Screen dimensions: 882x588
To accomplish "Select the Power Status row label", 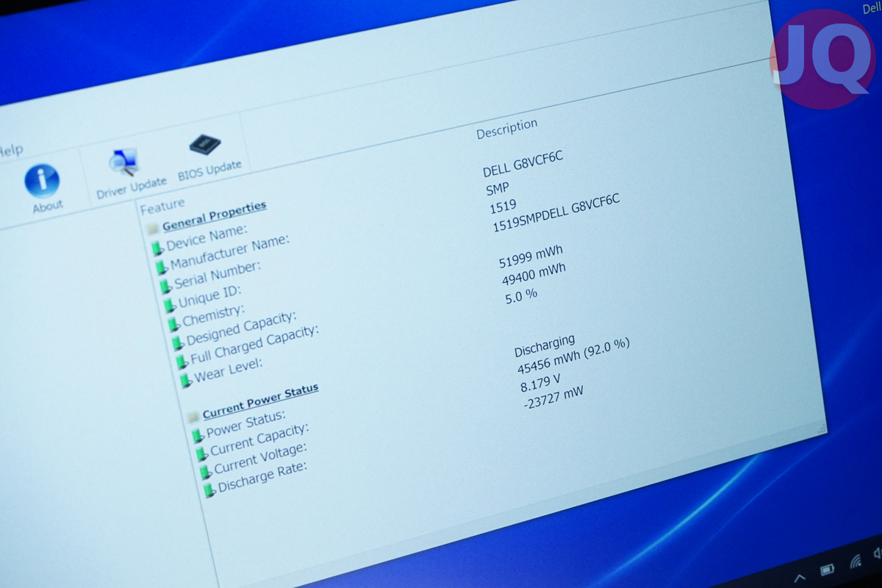I will pyautogui.click(x=245, y=424).
